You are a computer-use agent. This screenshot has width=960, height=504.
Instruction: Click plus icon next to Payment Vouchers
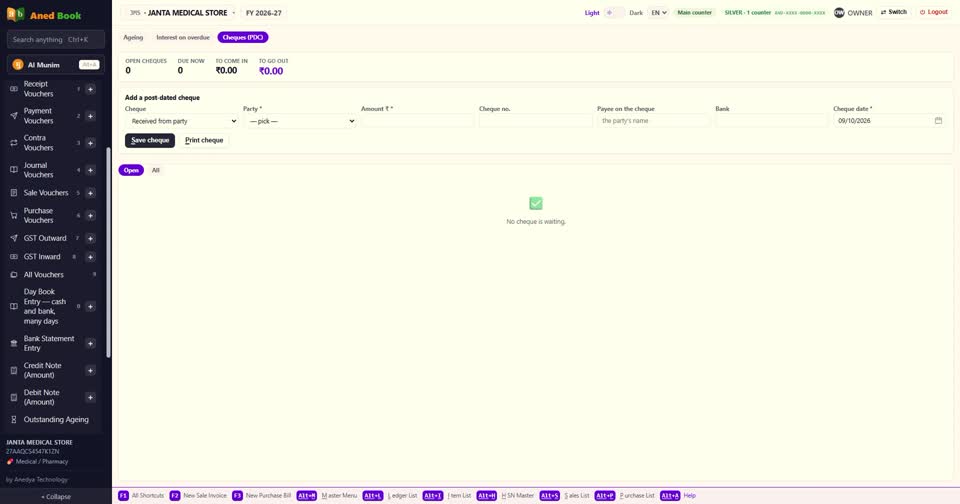[90, 116]
